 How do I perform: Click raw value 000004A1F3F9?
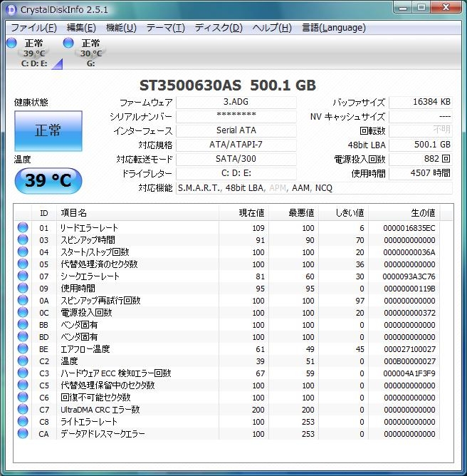pos(409,373)
